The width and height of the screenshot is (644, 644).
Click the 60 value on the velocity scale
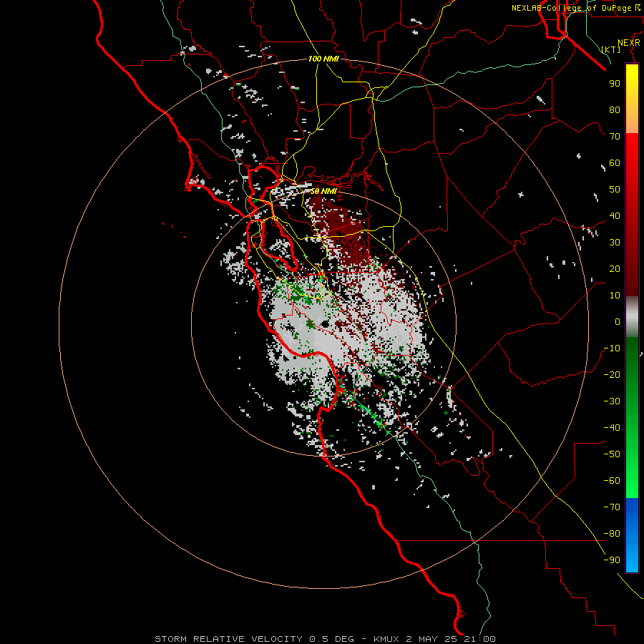click(615, 162)
